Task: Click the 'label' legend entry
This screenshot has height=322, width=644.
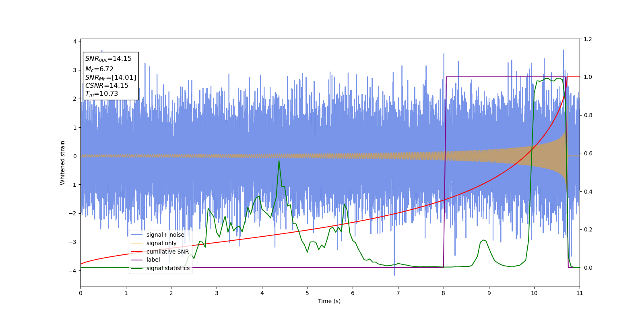Action: pos(145,260)
